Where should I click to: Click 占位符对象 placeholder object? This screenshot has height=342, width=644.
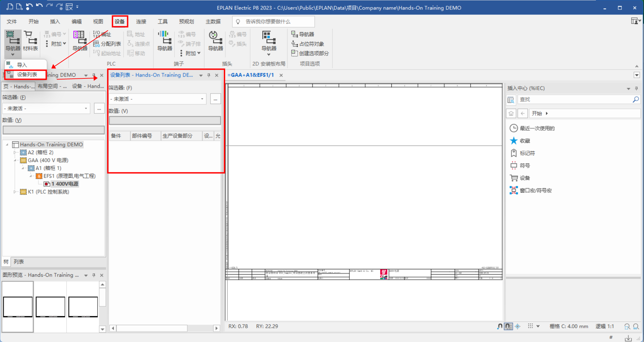[x=308, y=44]
